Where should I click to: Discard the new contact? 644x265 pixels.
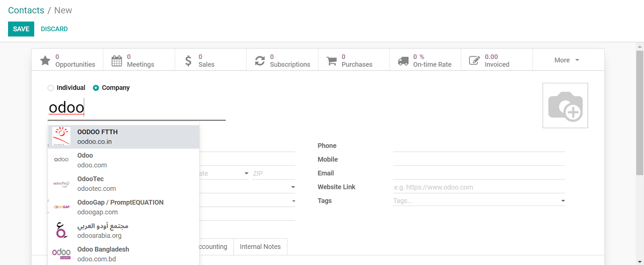54,29
